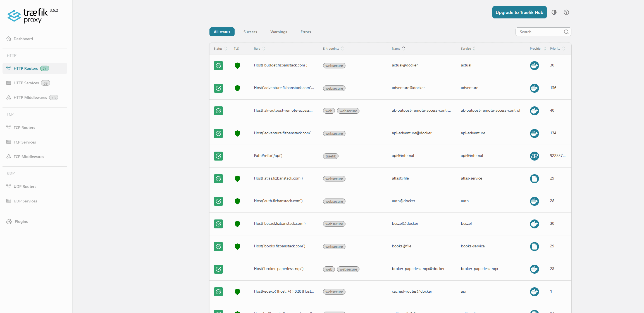
Task: Click the file provider icon for books@file
Action: (535, 247)
